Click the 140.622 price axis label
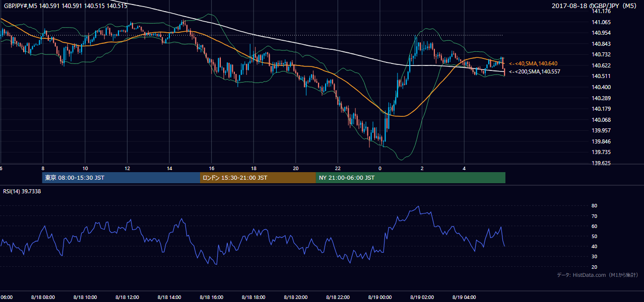Viewport: 644px width, 302px height. (x=602, y=65)
